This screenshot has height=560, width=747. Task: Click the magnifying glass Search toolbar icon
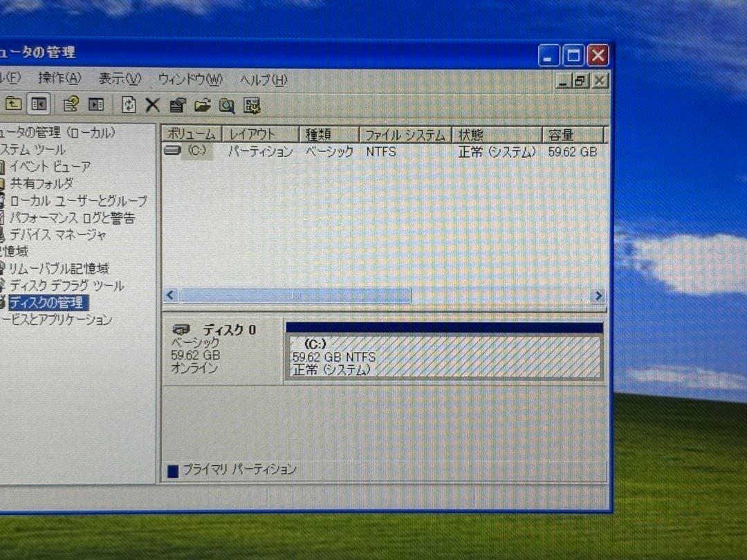227,106
